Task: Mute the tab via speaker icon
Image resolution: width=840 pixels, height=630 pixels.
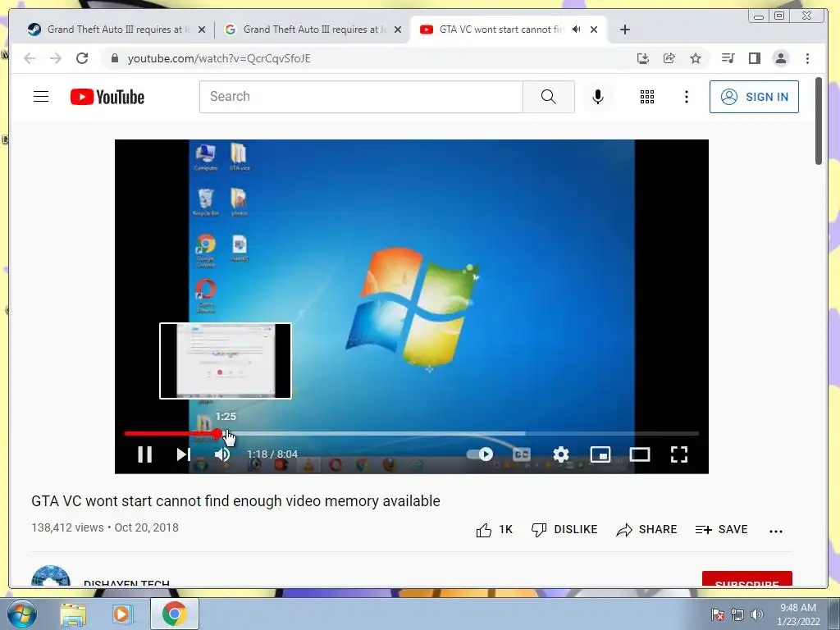Action: (577, 29)
